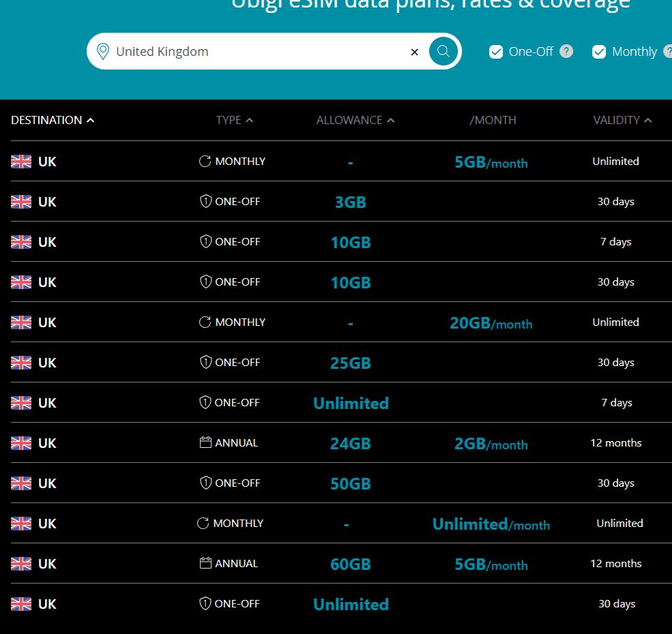Viewport: 672px width, 634px height.
Task: Click the calendar icon on 60GB annual plan
Action: [205, 564]
